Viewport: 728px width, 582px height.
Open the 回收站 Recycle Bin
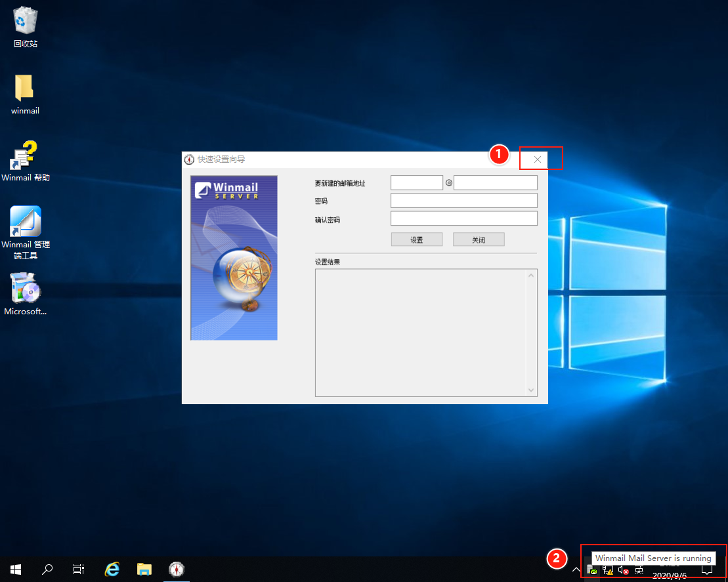point(25,23)
